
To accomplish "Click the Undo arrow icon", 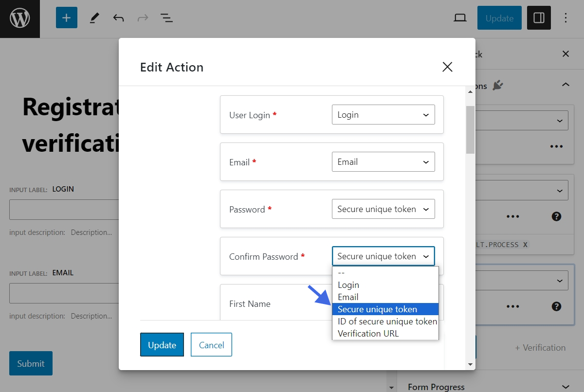I will point(117,18).
